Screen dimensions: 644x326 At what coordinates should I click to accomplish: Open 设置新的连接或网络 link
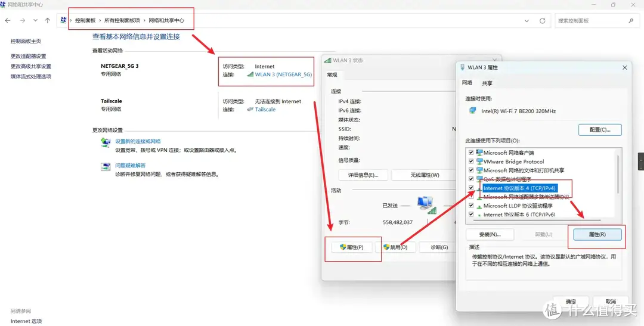[138, 141]
